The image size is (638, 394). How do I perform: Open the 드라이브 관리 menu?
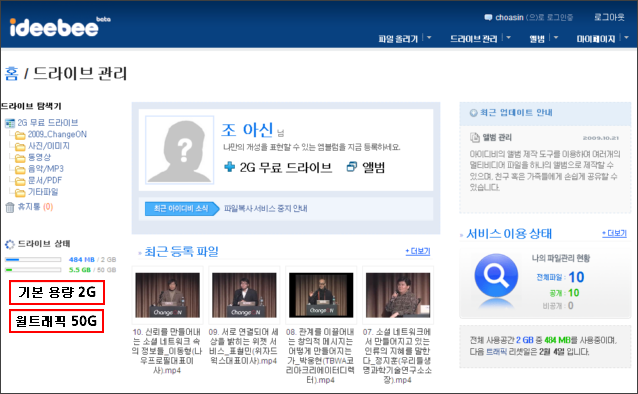tap(474, 39)
